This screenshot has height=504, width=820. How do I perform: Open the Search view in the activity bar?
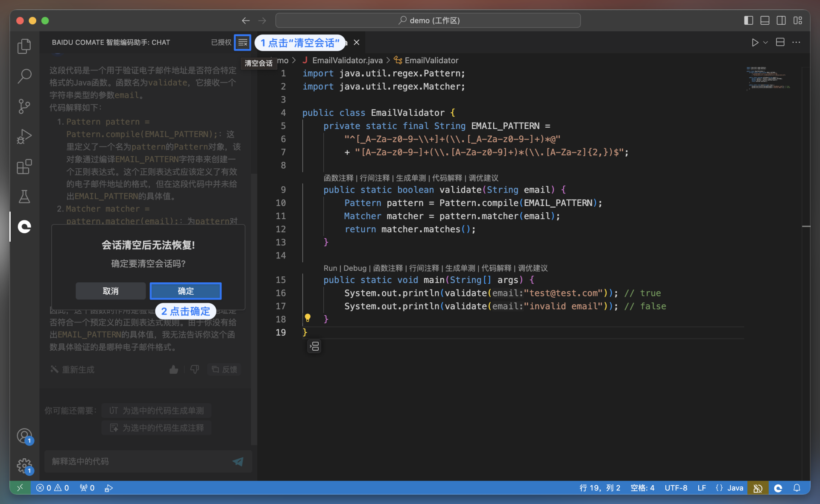[x=24, y=76]
